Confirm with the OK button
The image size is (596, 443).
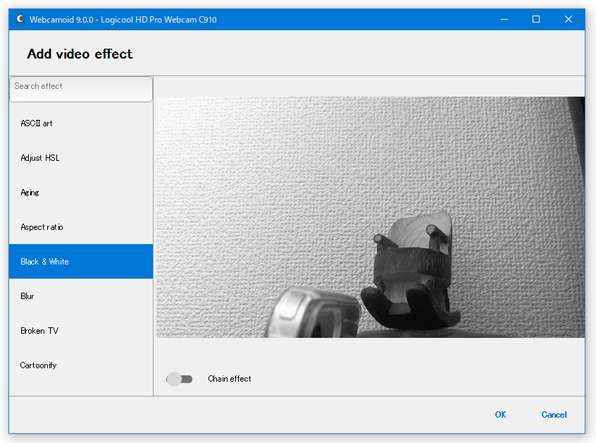[x=500, y=414]
